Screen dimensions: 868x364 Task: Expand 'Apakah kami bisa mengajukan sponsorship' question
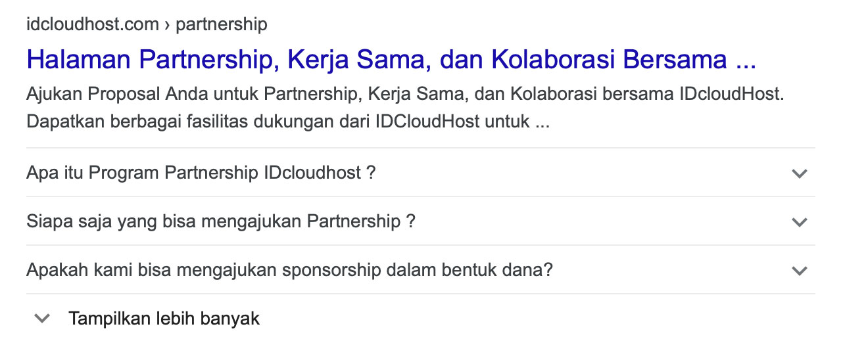pos(289,270)
